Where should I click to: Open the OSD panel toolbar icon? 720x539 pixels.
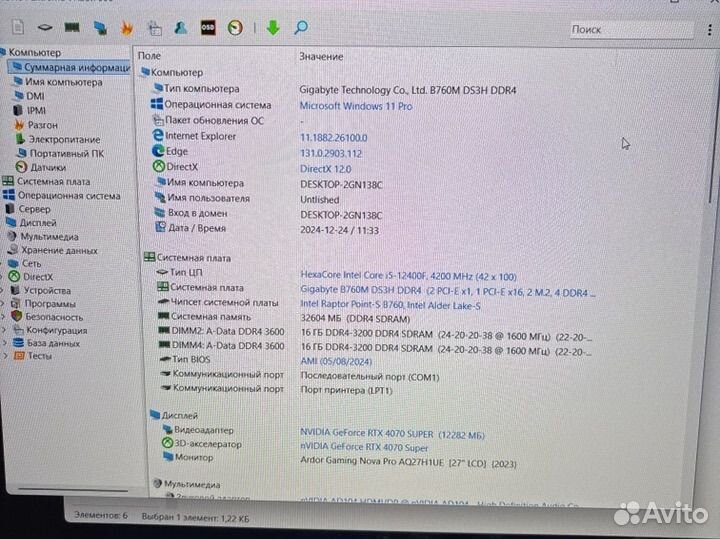coord(208,28)
